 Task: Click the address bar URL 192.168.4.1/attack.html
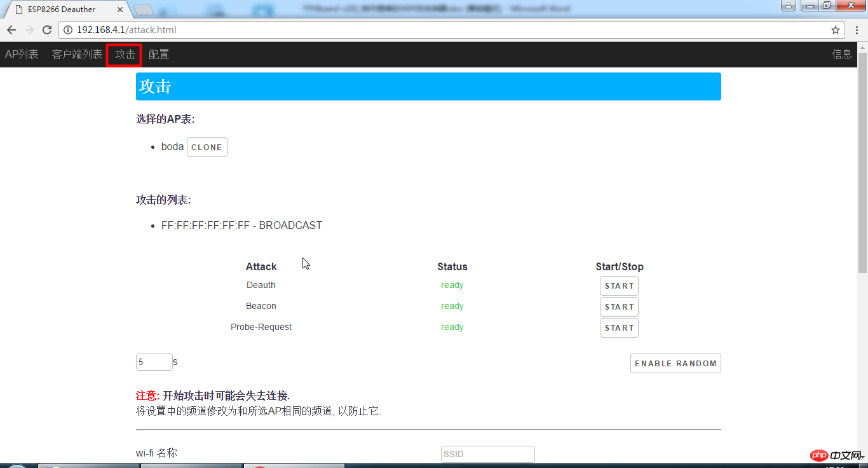tap(126, 30)
